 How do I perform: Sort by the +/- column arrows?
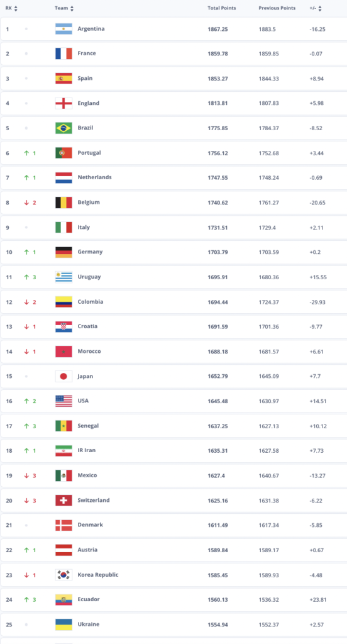(320, 8)
